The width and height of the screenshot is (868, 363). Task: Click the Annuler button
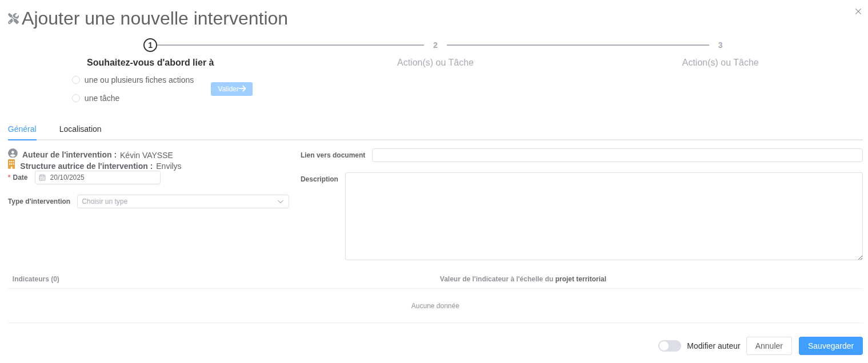[x=769, y=346]
